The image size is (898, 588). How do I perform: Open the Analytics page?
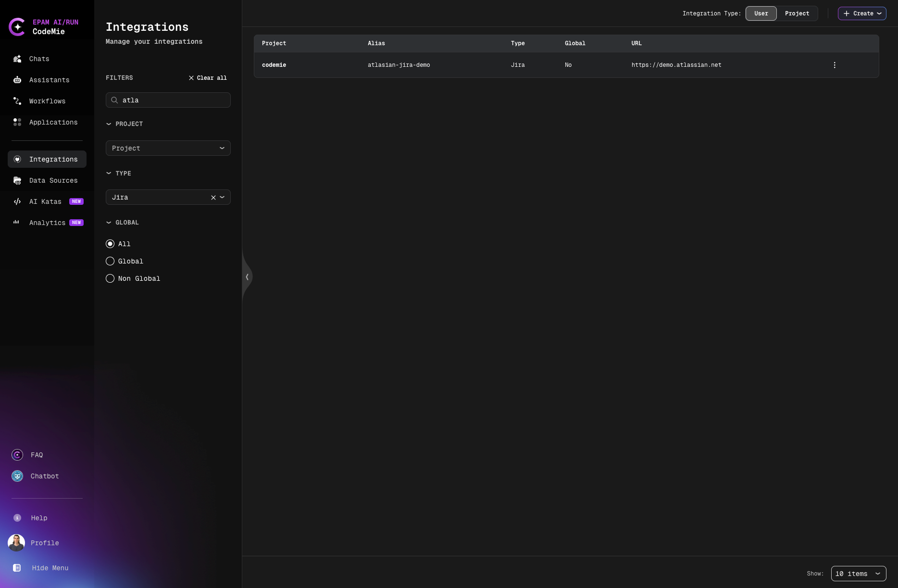tap(47, 223)
